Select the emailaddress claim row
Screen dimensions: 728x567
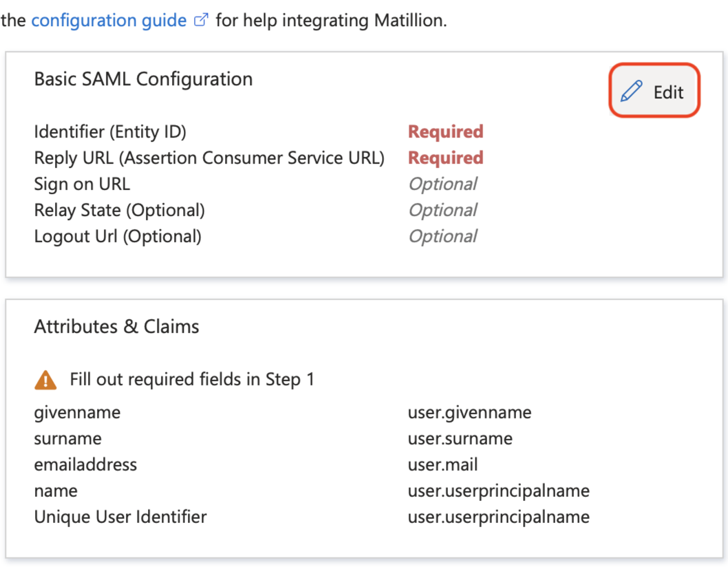[85, 464]
